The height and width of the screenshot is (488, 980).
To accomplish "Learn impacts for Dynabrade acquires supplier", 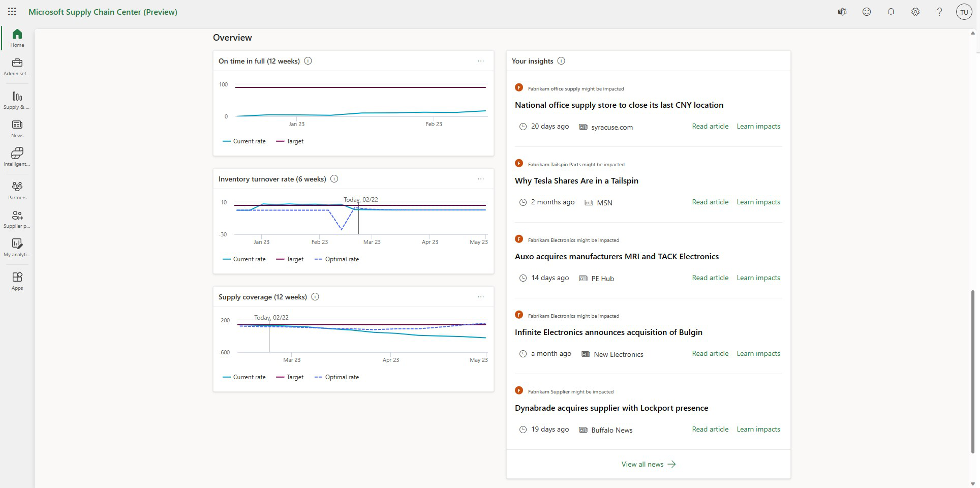I will pyautogui.click(x=758, y=429).
